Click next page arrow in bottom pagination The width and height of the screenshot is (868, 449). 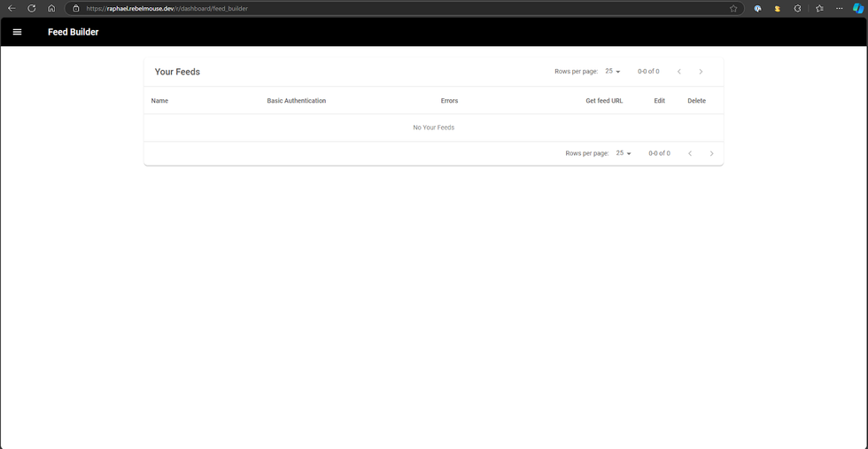point(711,153)
